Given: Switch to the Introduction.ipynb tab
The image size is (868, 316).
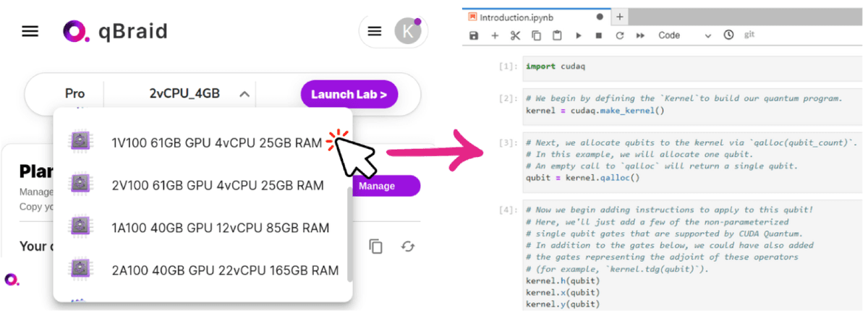Looking at the screenshot, I should click(x=537, y=16).
